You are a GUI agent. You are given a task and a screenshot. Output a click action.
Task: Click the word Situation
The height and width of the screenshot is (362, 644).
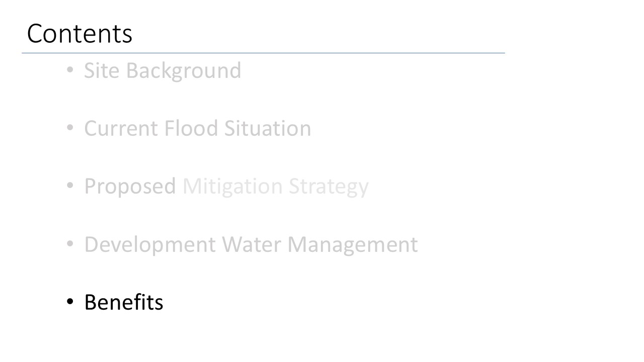point(268,129)
